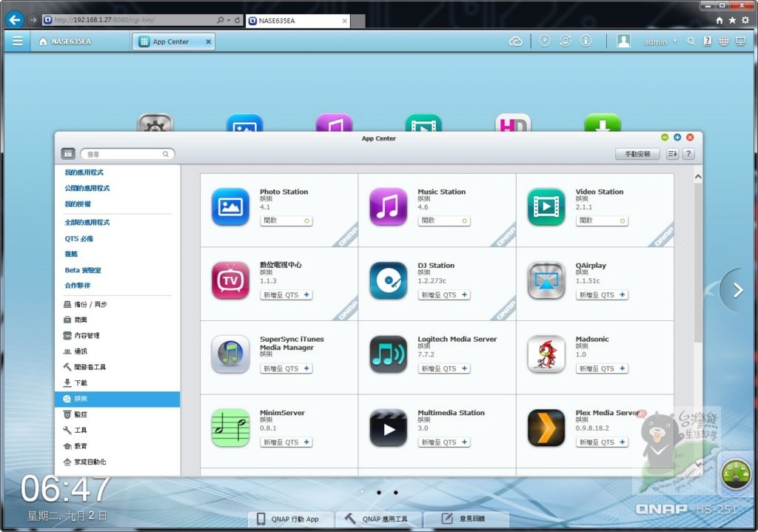This screenshot has height=532, width=758.
Task: Open 監控 category
Action: tap(76, 414)
